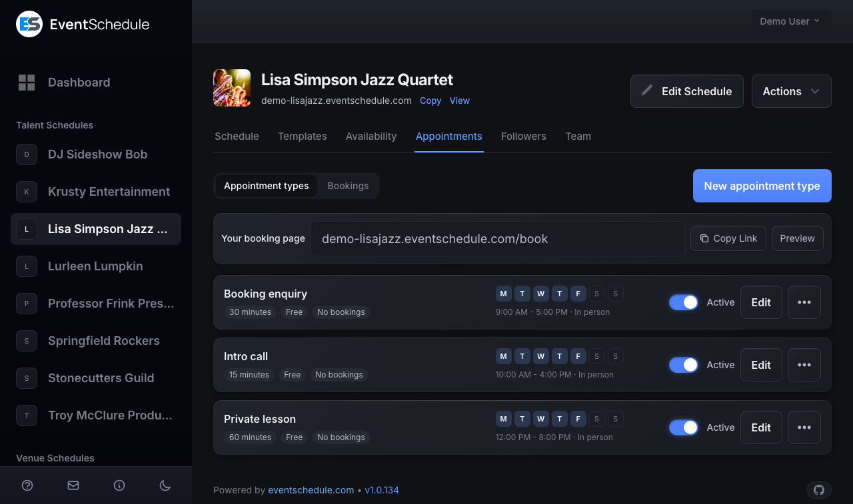Switch to the Availability tab
The width and height of the screenshot is (853, 504).
click(371, 136)
